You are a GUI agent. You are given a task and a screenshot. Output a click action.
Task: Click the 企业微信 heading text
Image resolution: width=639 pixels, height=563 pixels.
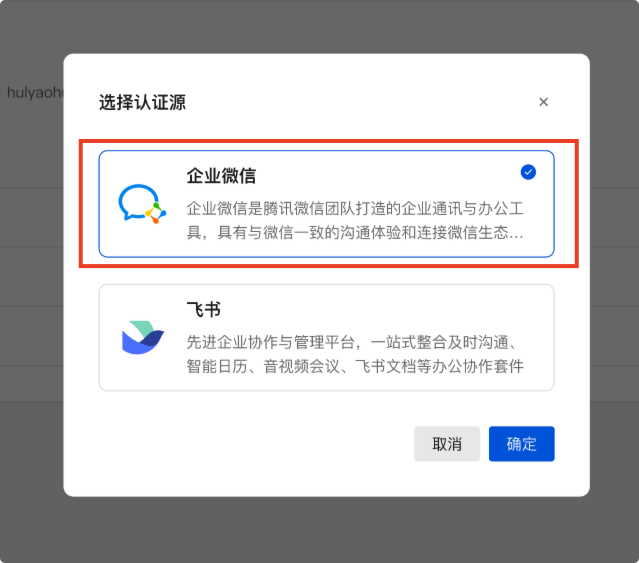[221, 176]
